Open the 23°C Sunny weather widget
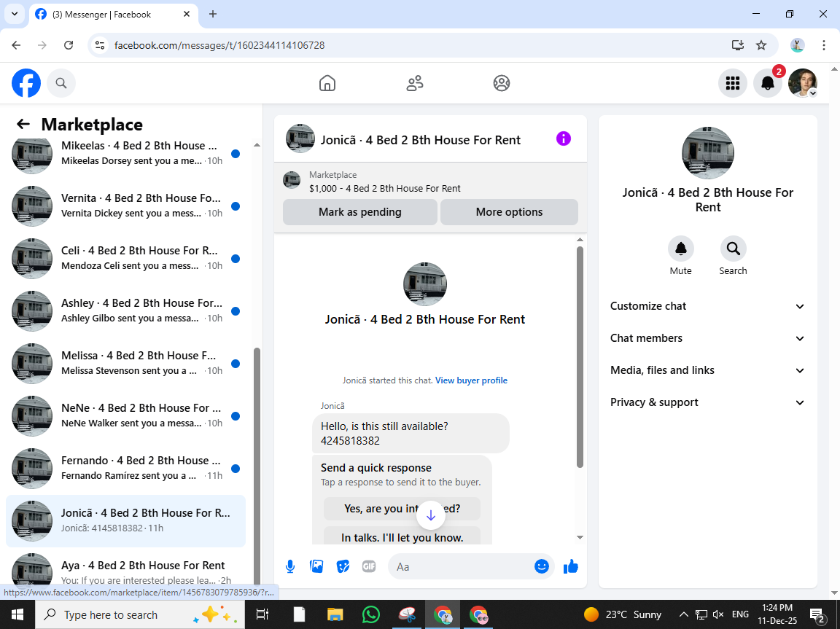 pos(623,614)
